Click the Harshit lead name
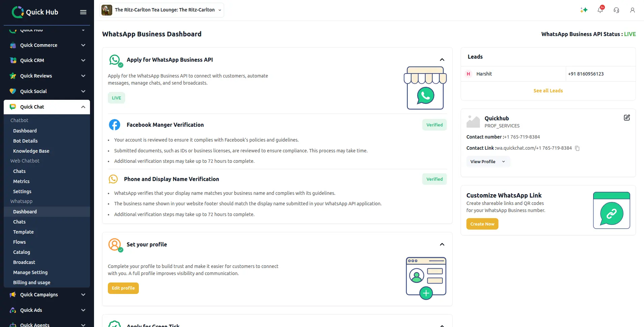 tap(484, 74)
